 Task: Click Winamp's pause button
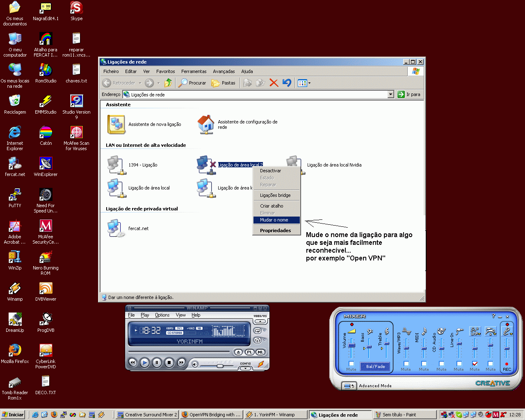click(x=157, y=363)
